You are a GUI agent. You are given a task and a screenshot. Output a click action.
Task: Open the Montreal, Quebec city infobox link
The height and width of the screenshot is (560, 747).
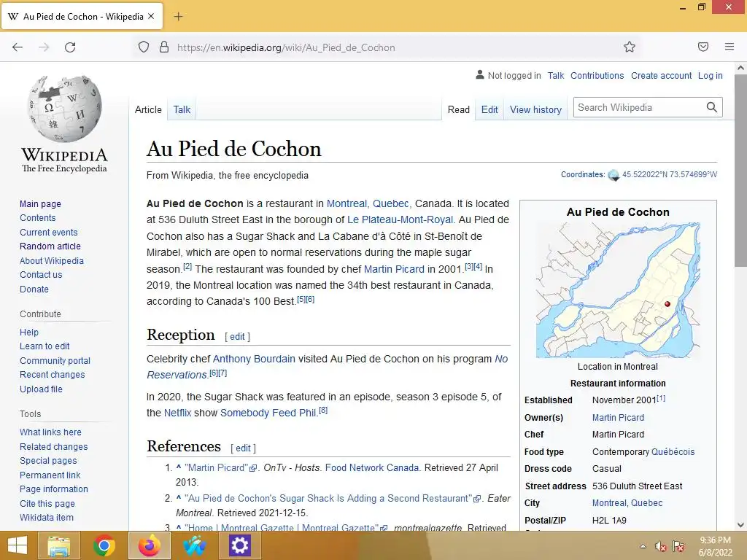627,503
